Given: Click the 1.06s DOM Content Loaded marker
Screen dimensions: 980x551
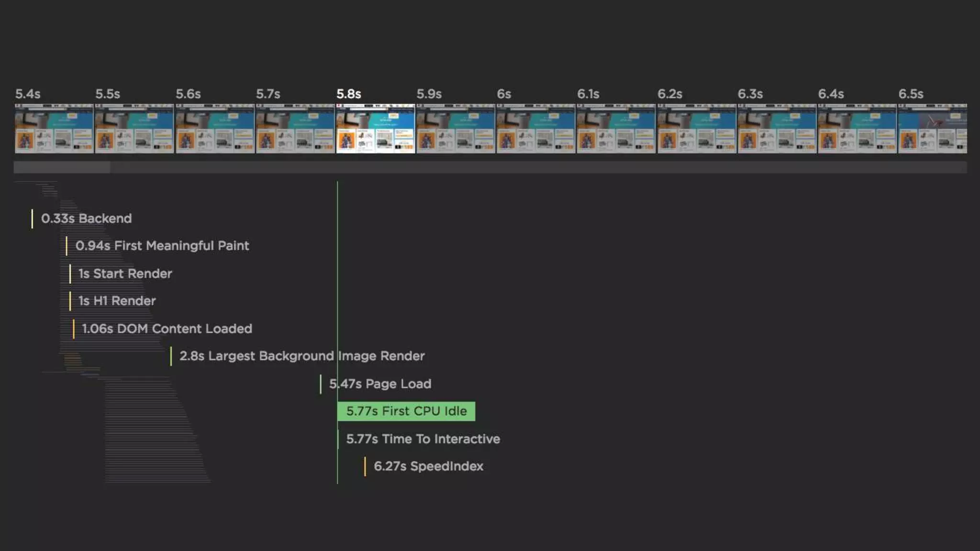Looking at the screenshot, I should tap(167, 329).
